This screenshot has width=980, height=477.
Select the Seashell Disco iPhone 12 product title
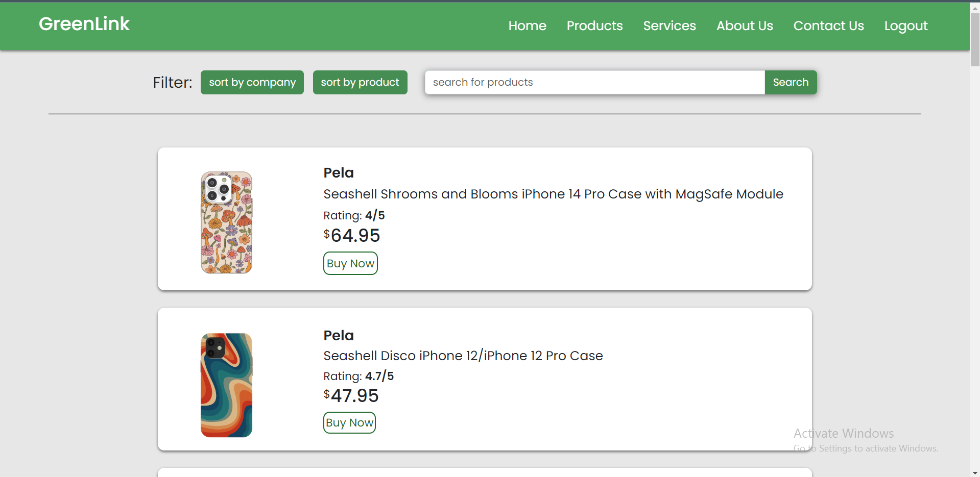(x=463, y=356)
